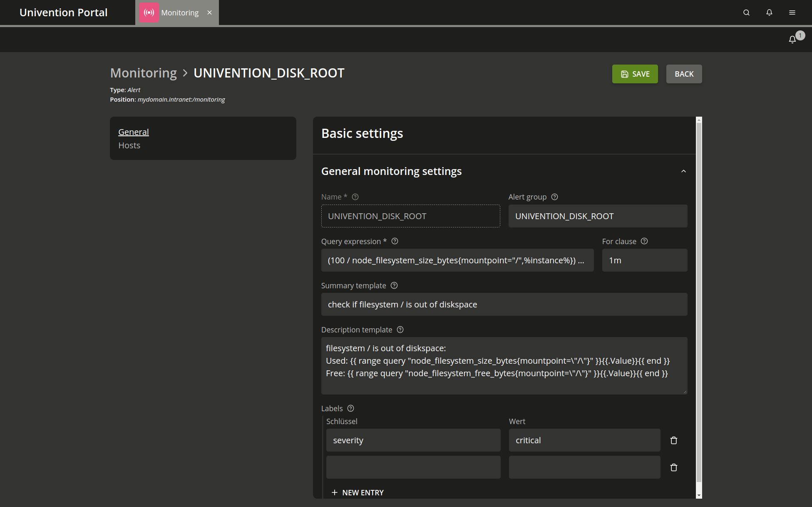Click the hamburger menu icon
The width and height of the screenshot is (812, 507).
click(792, 12)
